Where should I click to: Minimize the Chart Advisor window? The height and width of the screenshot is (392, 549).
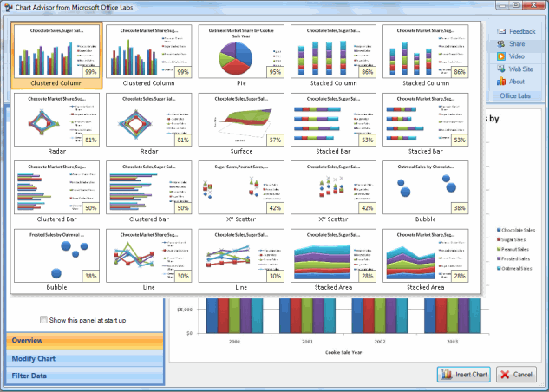503,5
